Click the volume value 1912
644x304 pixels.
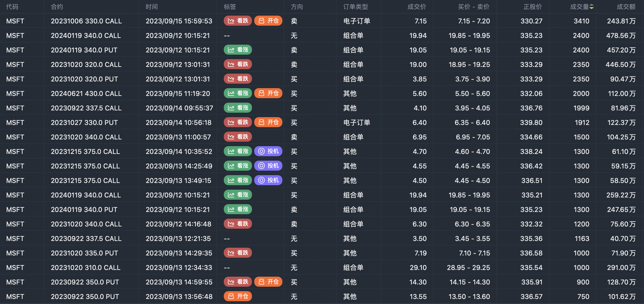[582, 123]
